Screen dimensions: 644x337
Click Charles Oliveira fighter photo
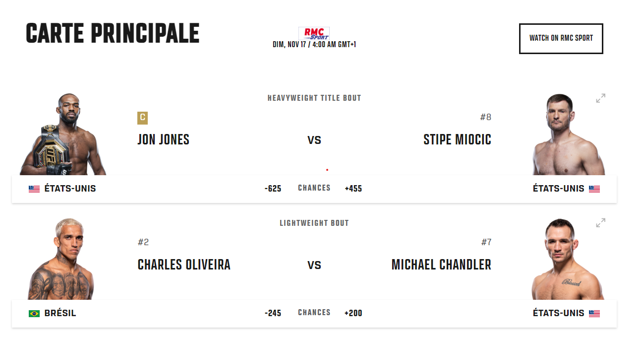click(x=61, y=259)
